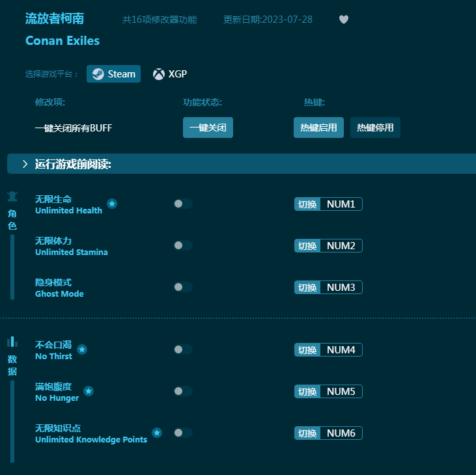Click the Unlimited Knowledge Points label

coord(91,439)
